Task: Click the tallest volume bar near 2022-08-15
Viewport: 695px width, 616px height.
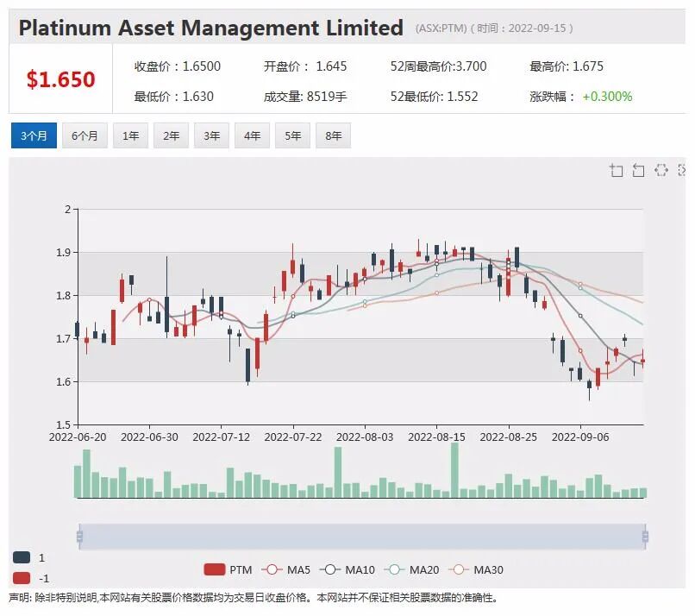Action: [454, 470]
